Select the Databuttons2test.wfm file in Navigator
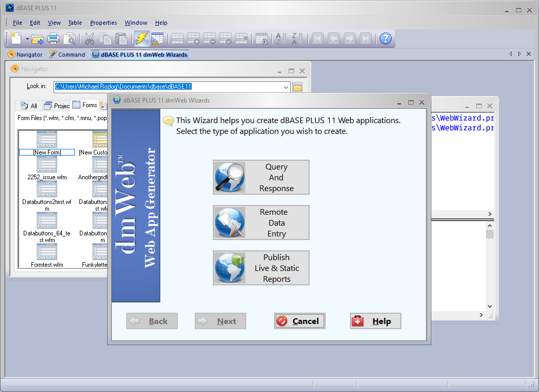 pos(47,196)
